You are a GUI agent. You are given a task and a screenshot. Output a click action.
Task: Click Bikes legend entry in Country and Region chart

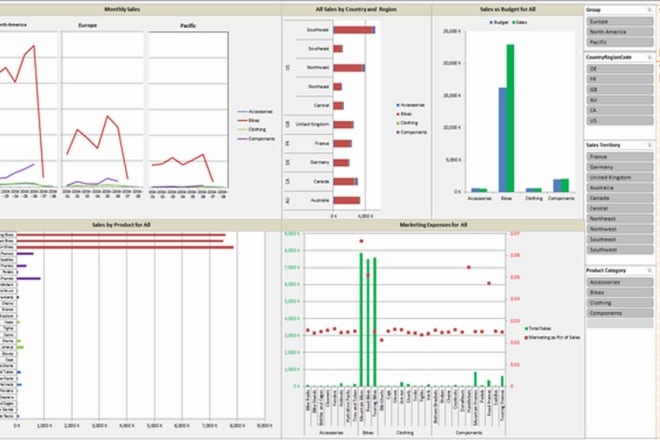(404, 114)
